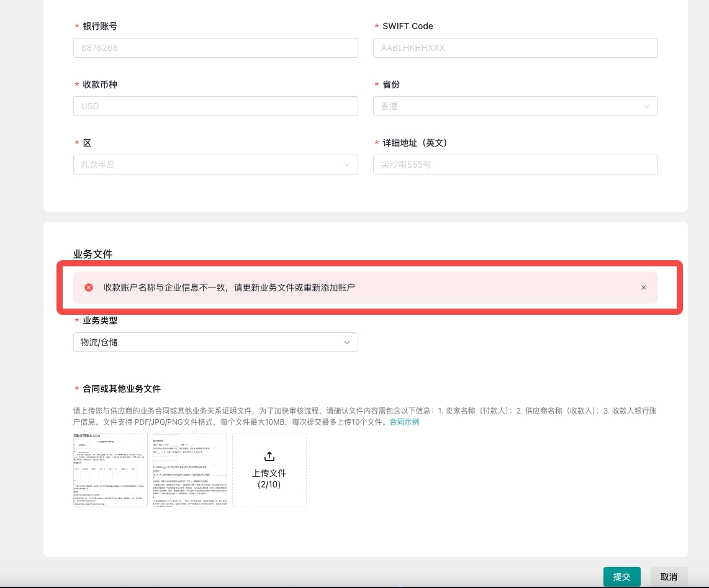
Task: Preview the first uploaded contract thumbnail
Action: 111,470
